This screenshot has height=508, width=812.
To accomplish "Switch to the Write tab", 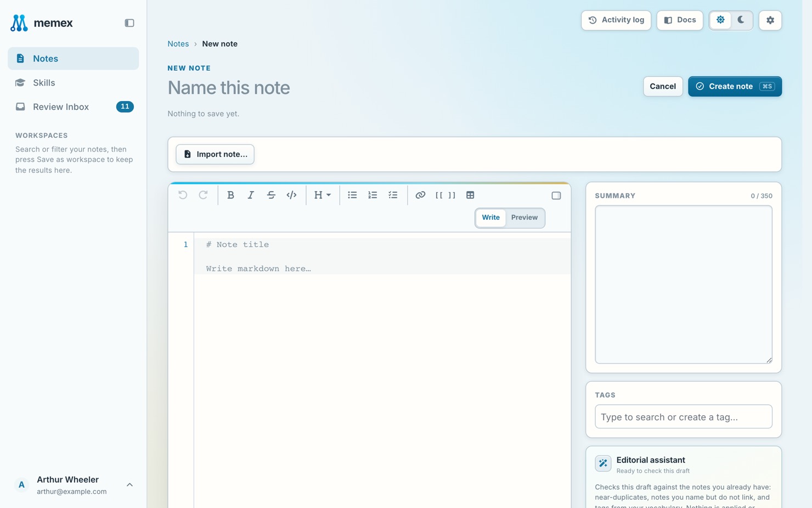I will click(x=490, y=217).
